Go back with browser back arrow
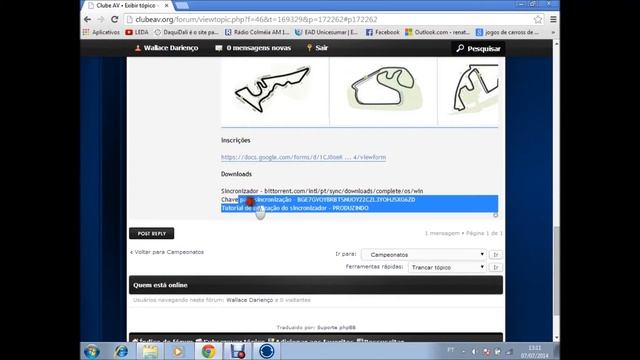 87,19
